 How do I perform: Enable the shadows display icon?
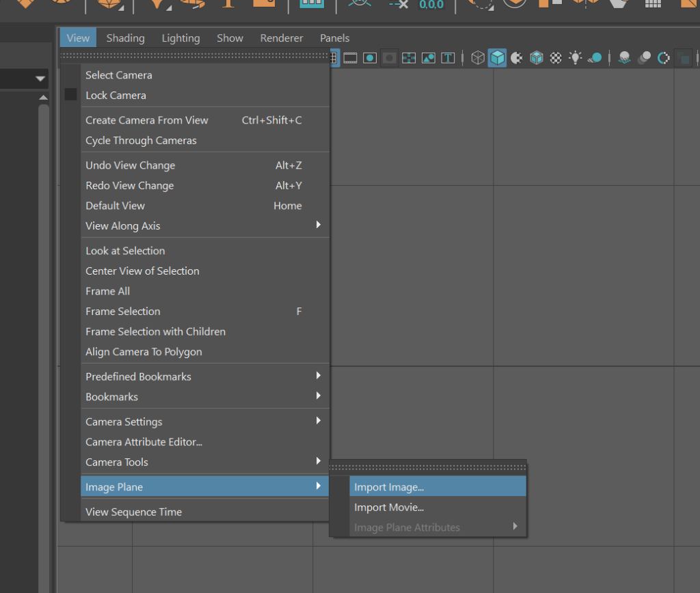click(x=595, y=58)
